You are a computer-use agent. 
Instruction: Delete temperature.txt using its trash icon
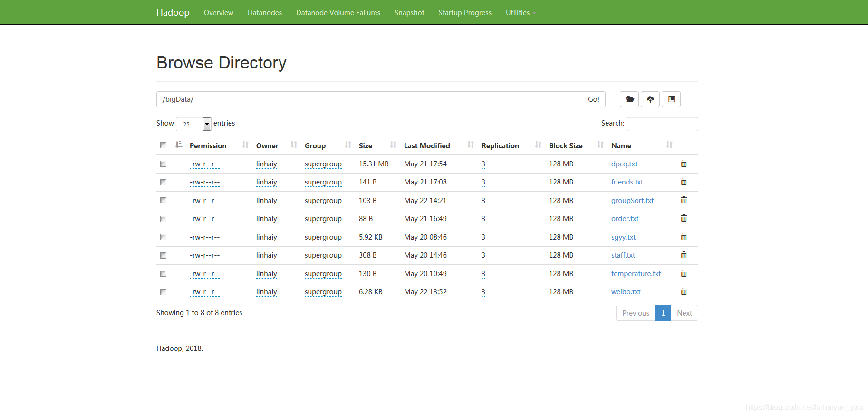pyautogui.click(x=684, y=273)
